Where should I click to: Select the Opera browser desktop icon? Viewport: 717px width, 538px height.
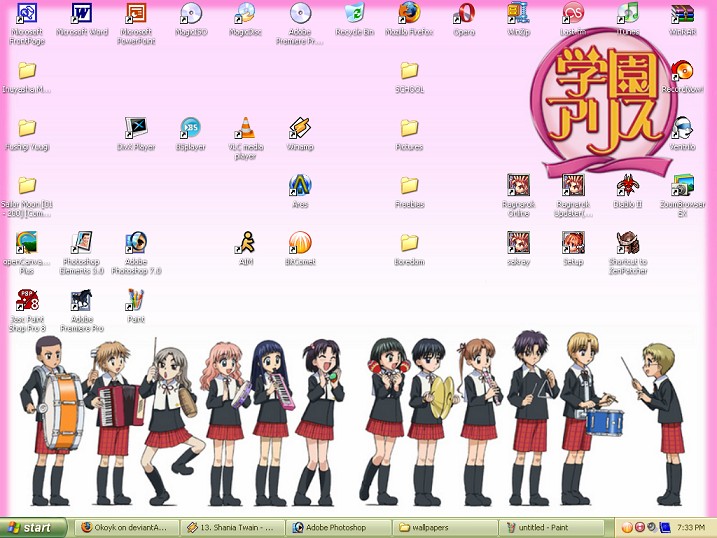pos(464,14)
